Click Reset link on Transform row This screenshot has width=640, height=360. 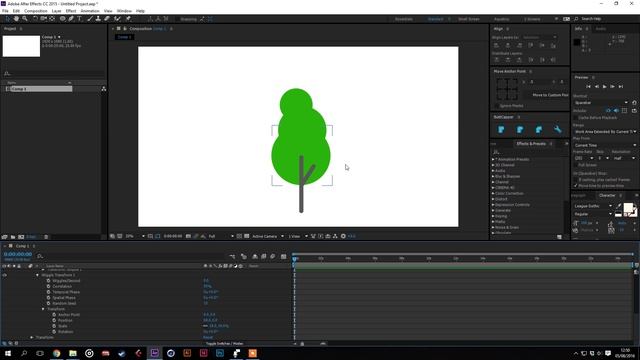pos(208,338)
